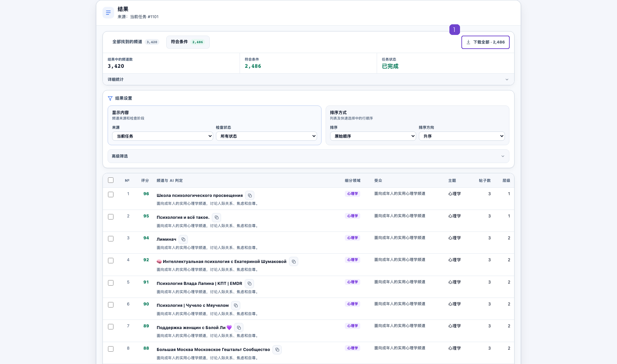Tick the checkbox on the Лиминач row
This screenshot has height=364, width=617.
coord(111,239)
